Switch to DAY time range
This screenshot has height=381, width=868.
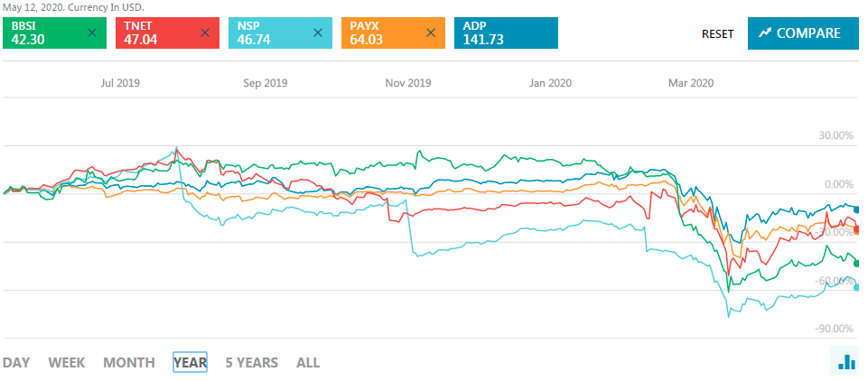pyautogui.click(x=15, y=363)
